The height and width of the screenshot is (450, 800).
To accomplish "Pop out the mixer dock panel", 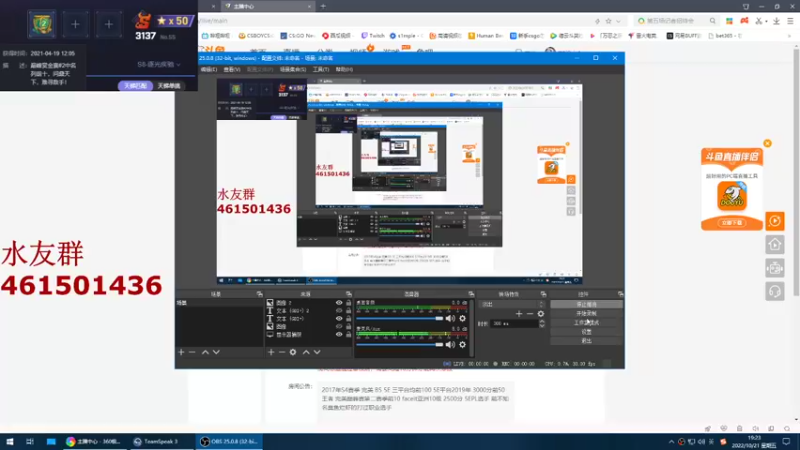I will click(471, 294).
